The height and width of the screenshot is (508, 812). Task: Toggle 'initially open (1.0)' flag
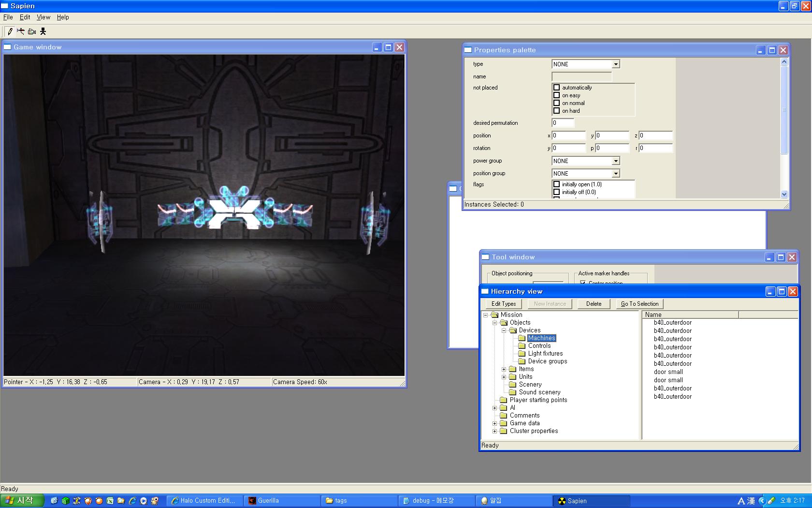(556, 184)
